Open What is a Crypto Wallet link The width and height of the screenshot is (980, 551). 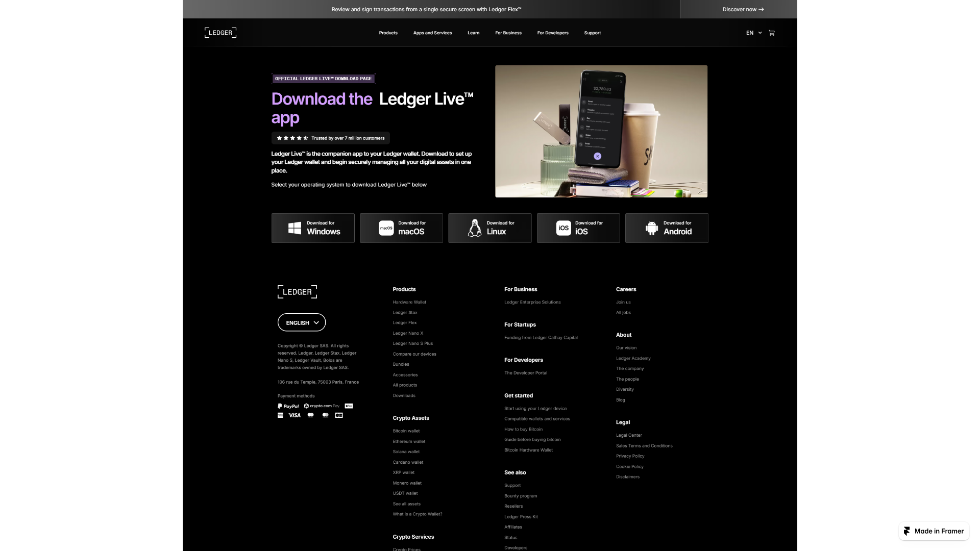[418, 514]
